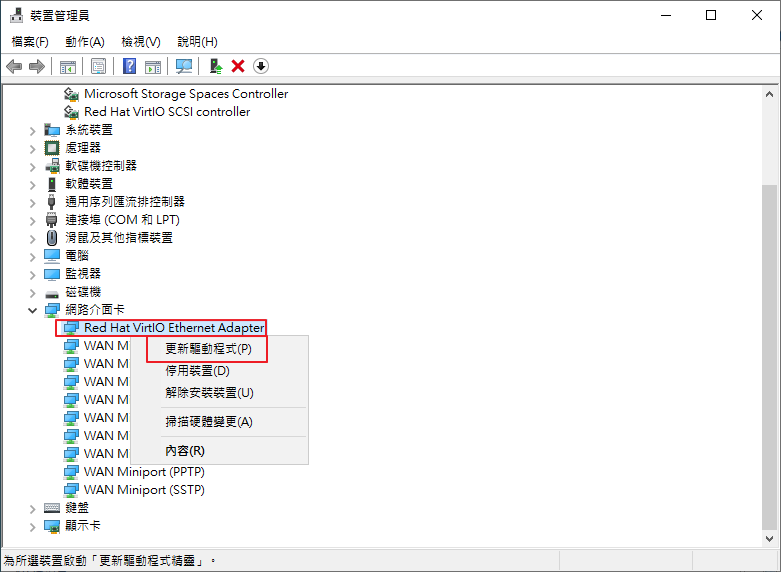Image resolution: width=781 pixels, height=572 pixels.
Task: Expand the 顯示卡 category
Action: point(33,526)
